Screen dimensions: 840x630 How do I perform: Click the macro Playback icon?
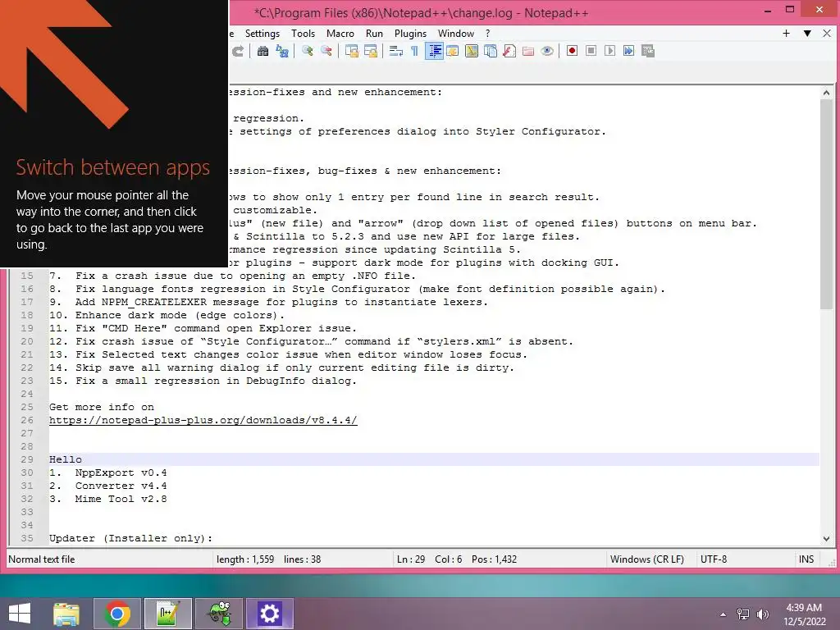[609, 51]
